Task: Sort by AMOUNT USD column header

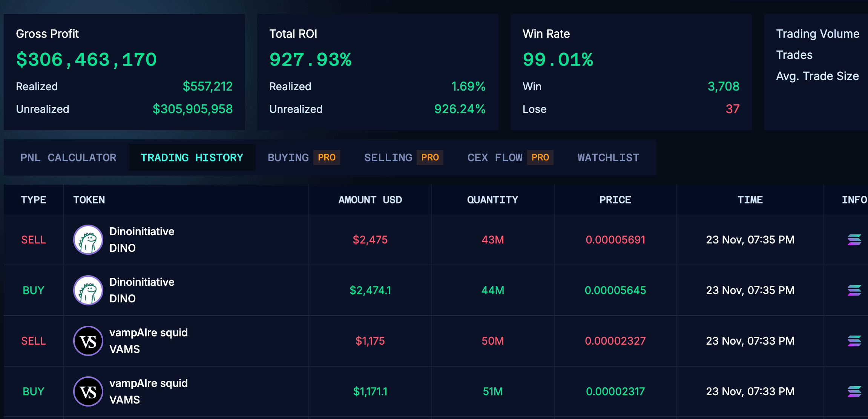Action: click(x=370, y=200)
